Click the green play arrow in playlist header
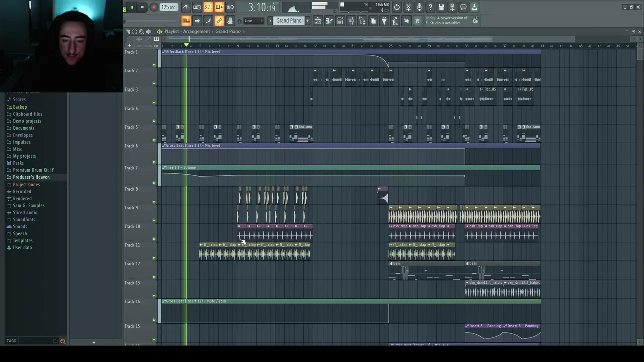 point(159,31)
